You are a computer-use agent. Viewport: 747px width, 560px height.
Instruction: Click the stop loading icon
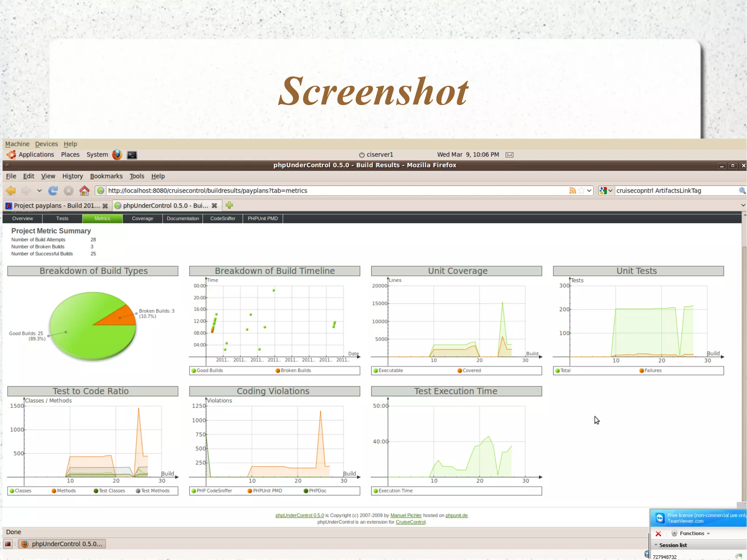click(x=69, y=190)
